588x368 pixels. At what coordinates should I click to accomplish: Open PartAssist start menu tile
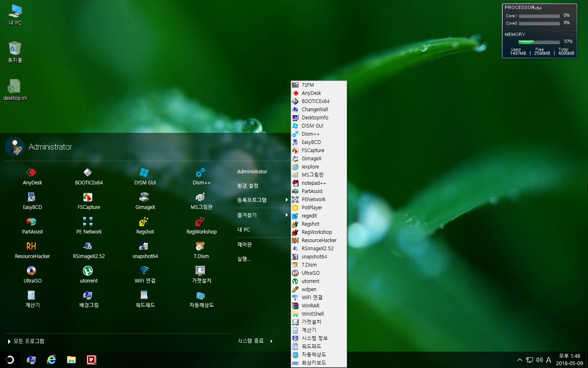[32, 226]
